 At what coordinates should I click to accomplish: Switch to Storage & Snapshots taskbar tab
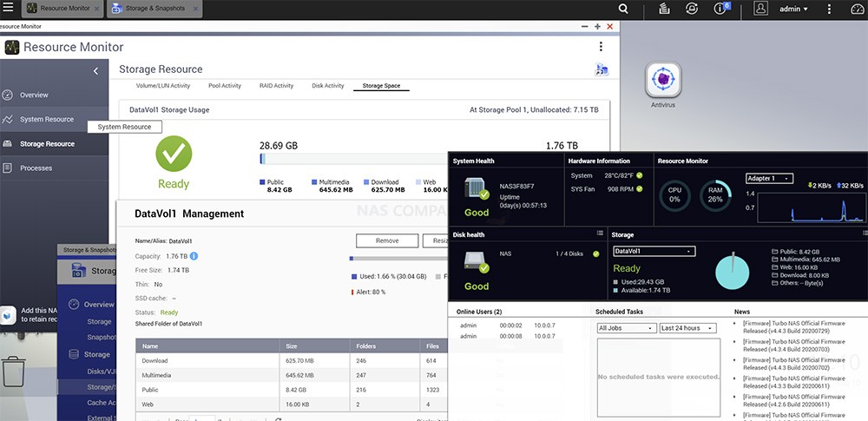coord(154,9)
